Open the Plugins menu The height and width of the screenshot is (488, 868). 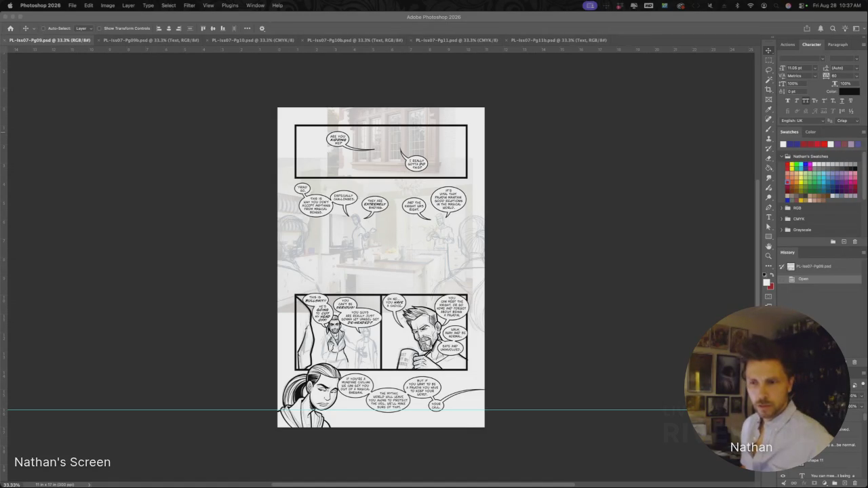[x=230, y=5]
